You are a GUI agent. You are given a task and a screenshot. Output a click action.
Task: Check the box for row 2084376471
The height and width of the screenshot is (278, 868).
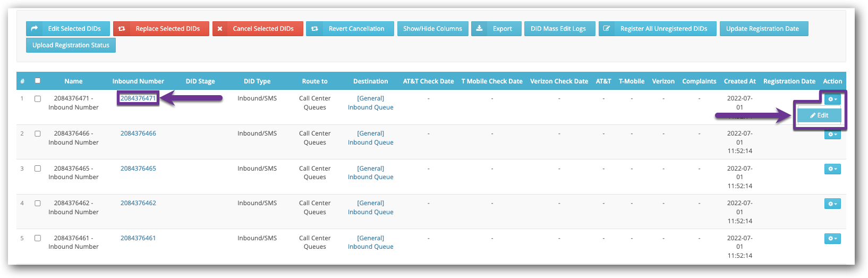[x=38, y=99]
